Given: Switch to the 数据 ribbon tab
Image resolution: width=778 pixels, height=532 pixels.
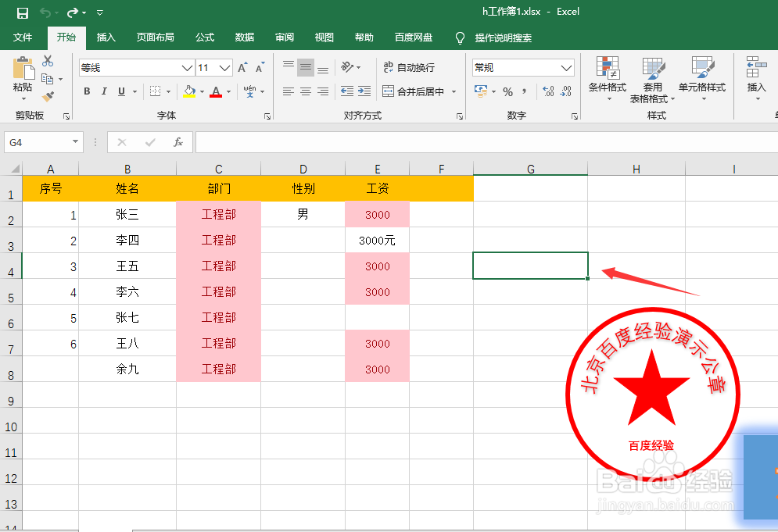Looking at the screenshot, I should point(244,37).
